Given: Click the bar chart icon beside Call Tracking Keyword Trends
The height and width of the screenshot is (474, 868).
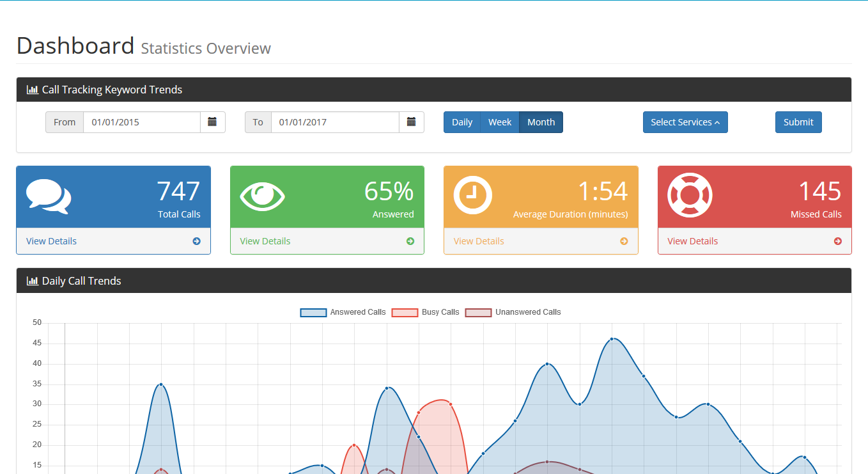Looking at the screenshot, I should [x=33, y=90].
